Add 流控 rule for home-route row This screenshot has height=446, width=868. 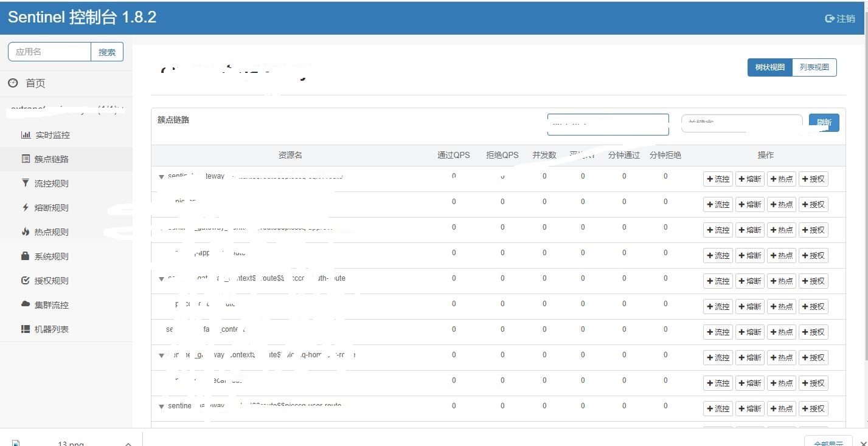click(718, 357)
